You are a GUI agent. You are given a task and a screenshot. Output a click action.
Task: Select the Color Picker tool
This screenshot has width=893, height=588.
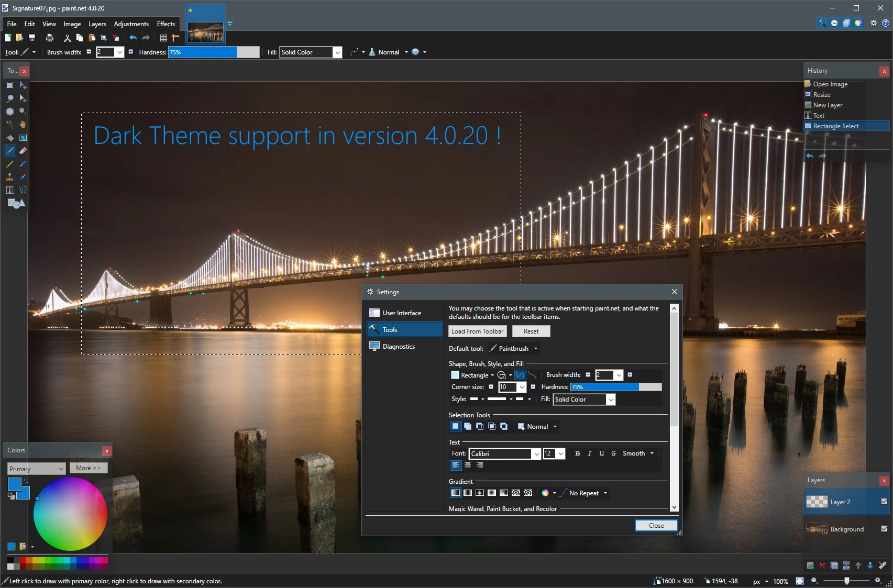pyautogui.click(x=23, y=163)
